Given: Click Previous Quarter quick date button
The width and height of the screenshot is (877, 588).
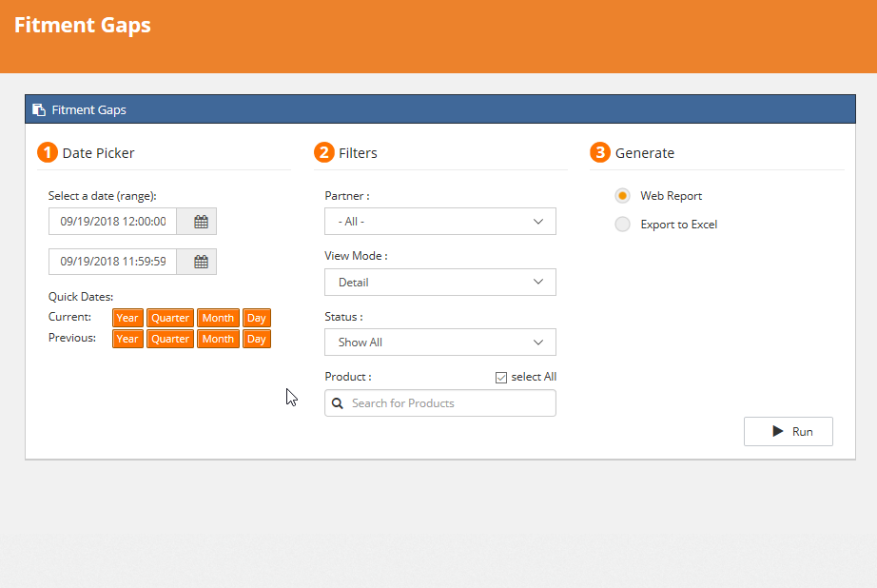Looking at the screenshot, I should click(x=170, y=339).
